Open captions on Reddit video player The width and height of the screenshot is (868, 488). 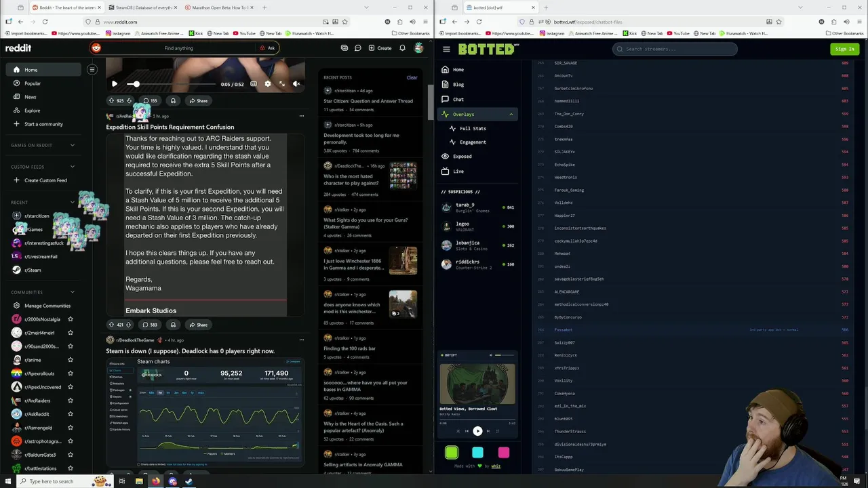tap(254, 84)
